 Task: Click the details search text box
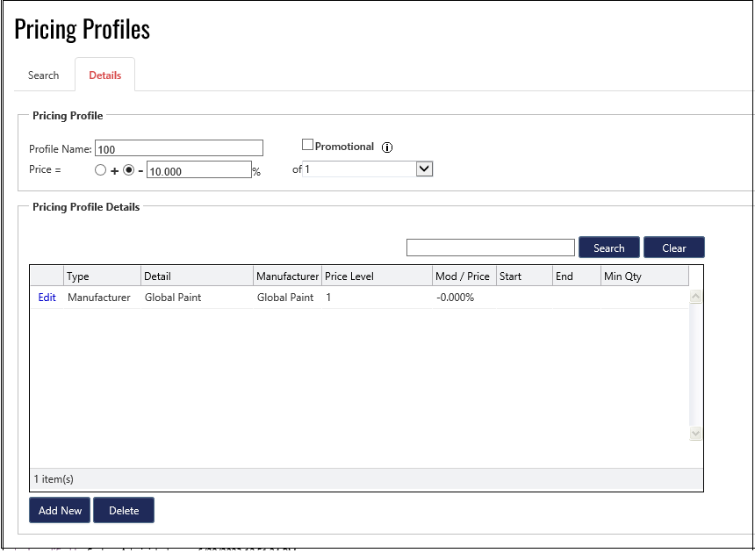coord(490,248)
